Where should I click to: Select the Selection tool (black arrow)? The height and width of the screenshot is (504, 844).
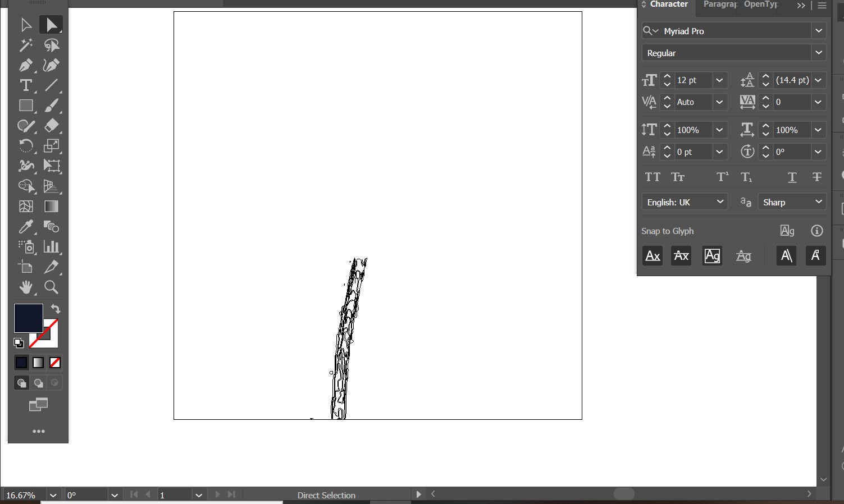pyautogui.click(x=26, y=25)
